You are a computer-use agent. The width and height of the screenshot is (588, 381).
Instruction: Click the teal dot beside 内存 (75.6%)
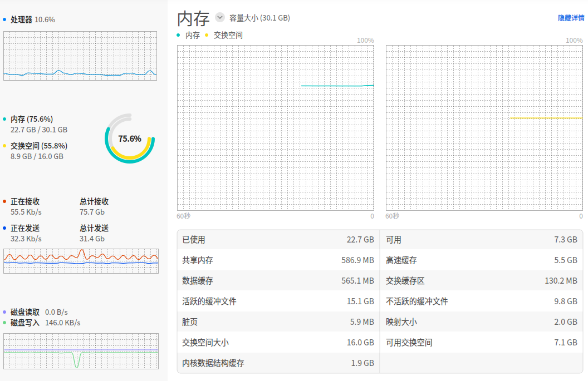[x=4, y=119]
